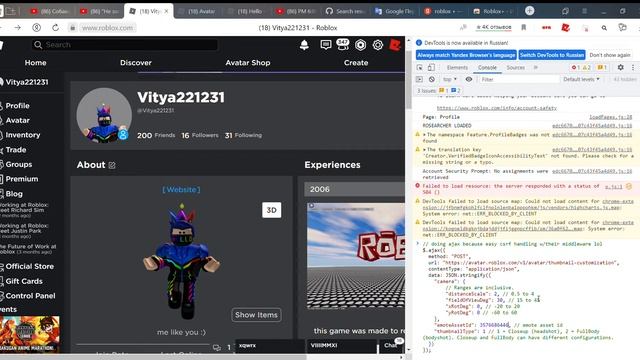
Task: Dismiss with Don't show again
Action: [x=610, y=55]
